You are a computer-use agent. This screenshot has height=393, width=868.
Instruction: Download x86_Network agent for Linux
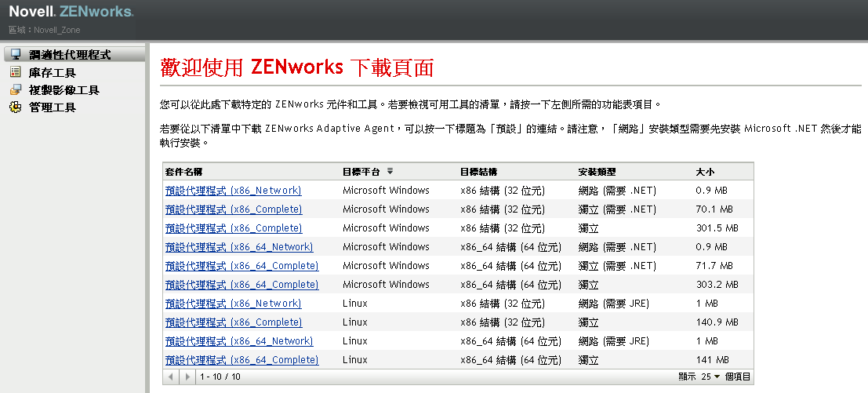pyautogui.click(x=233, y=304)
